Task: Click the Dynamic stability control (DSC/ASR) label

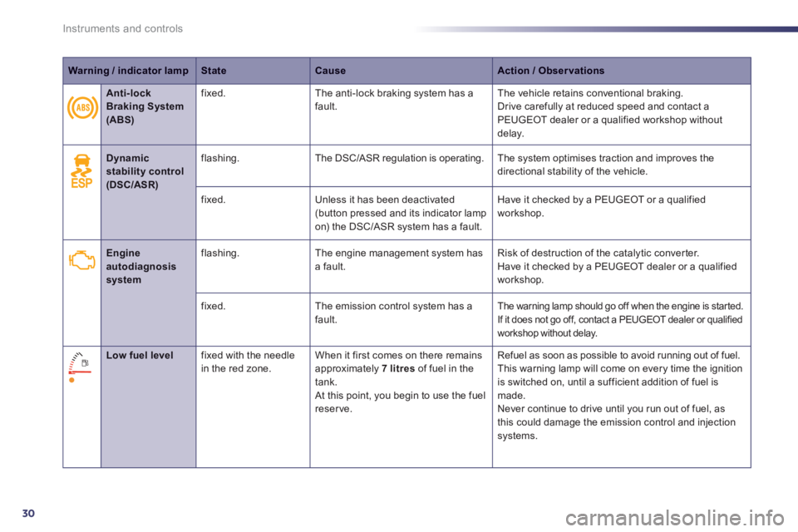Action: click(x=145, y=171)
